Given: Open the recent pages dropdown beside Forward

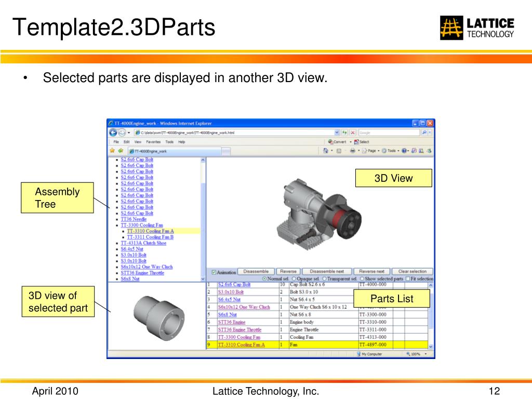Looking at the screenshot, I should (129, 132).
